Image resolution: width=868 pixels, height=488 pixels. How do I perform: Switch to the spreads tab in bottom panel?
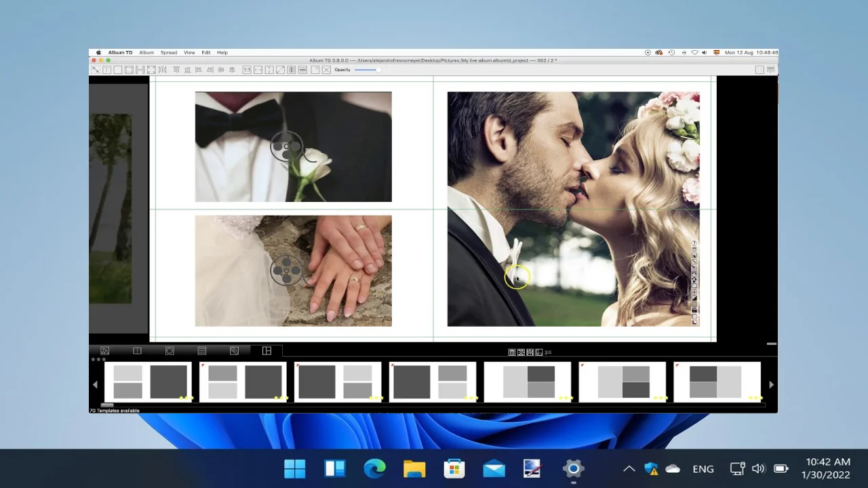click(137, 350)
